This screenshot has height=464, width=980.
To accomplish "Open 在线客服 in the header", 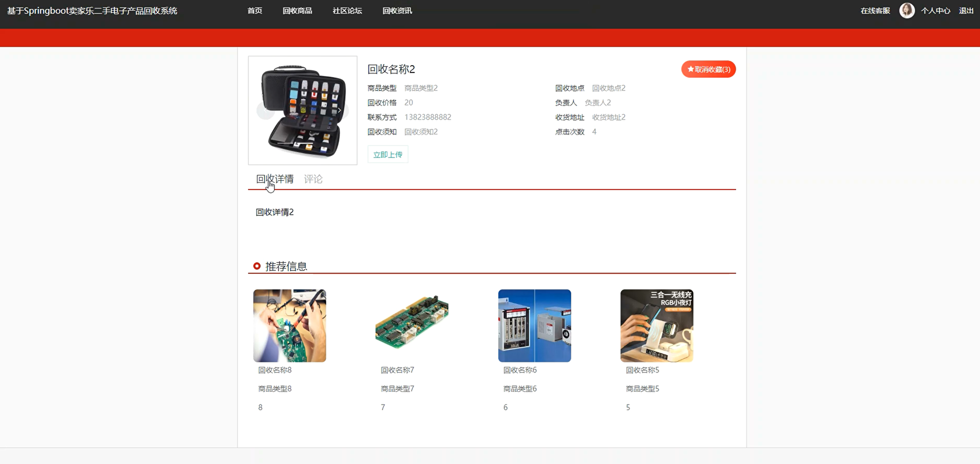I will point(875,11).
